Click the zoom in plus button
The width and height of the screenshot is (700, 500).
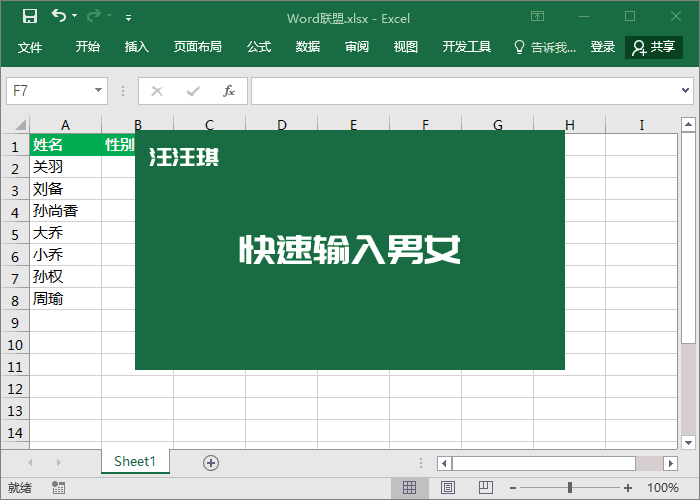(x=628, y=488)
